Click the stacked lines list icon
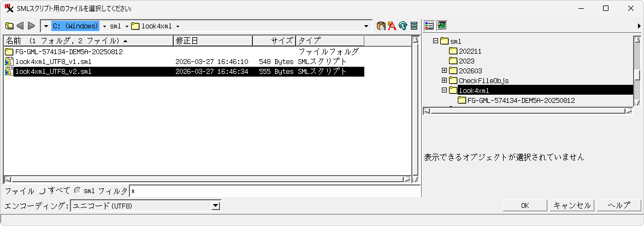Image resolution: width=644 pixels, height=226 pixels. (414, 26)
